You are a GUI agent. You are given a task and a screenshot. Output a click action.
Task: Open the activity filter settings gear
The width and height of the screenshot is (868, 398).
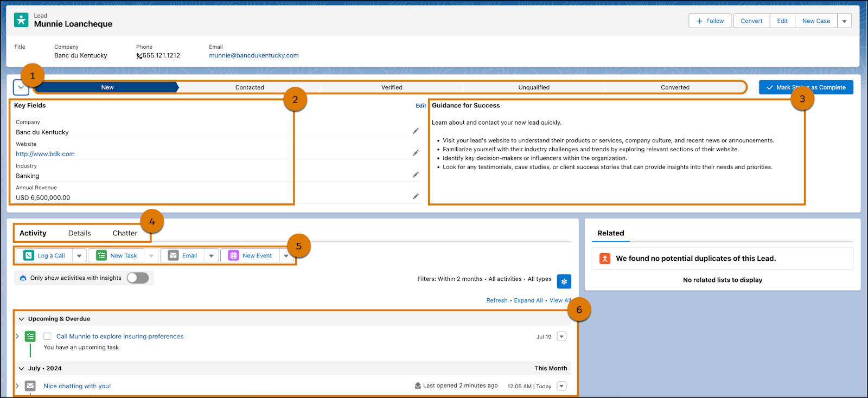pos(564,281)
